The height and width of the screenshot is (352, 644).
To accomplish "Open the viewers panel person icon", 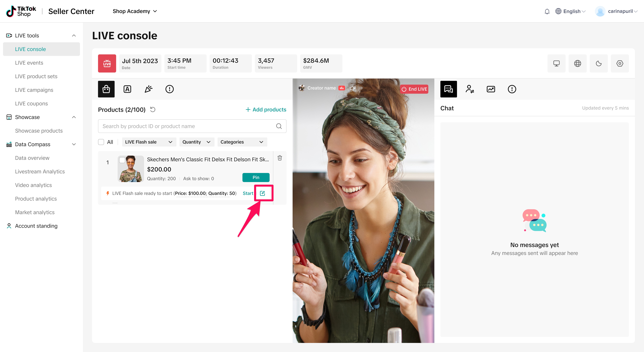I will 470,89.
